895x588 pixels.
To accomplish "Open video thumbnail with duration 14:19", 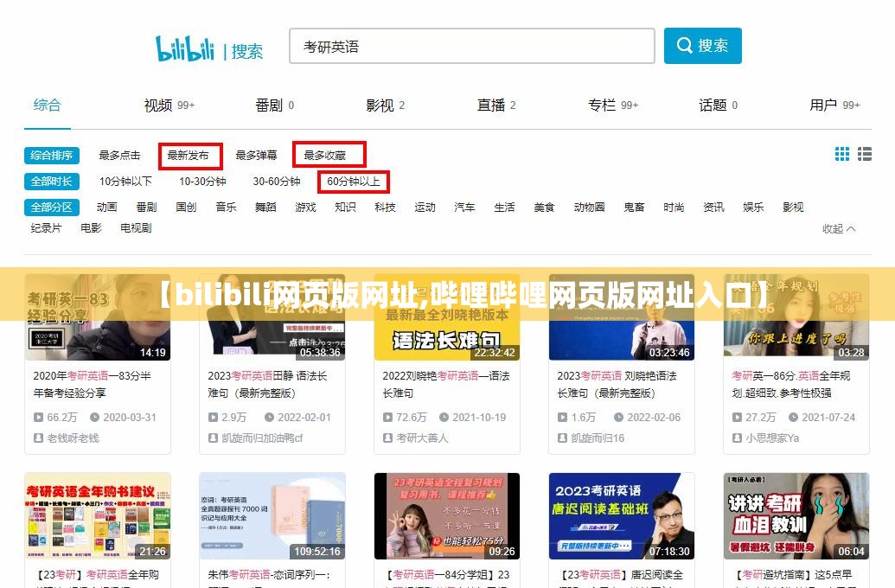I will [x=98, y=317].
